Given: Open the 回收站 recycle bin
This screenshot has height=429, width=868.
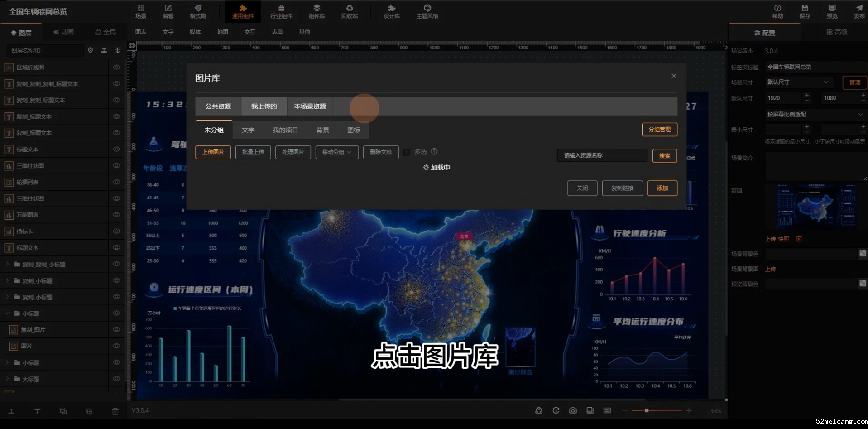Looking at the screenshot, I should tap(349, 11).
